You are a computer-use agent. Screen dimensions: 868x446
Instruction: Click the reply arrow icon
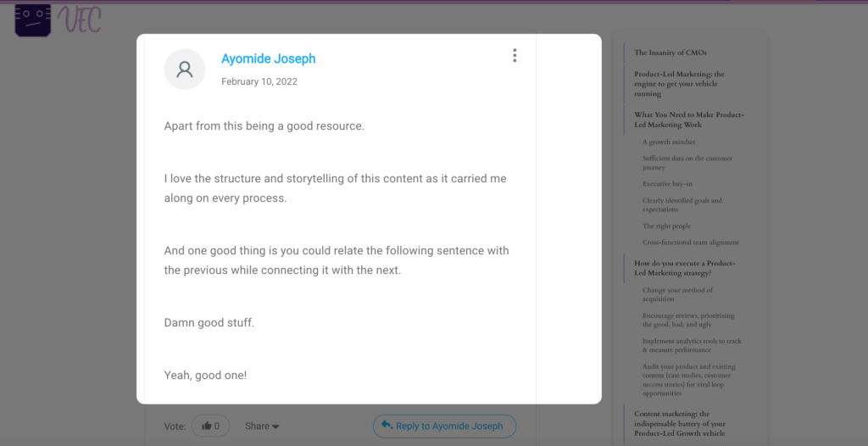387,426
